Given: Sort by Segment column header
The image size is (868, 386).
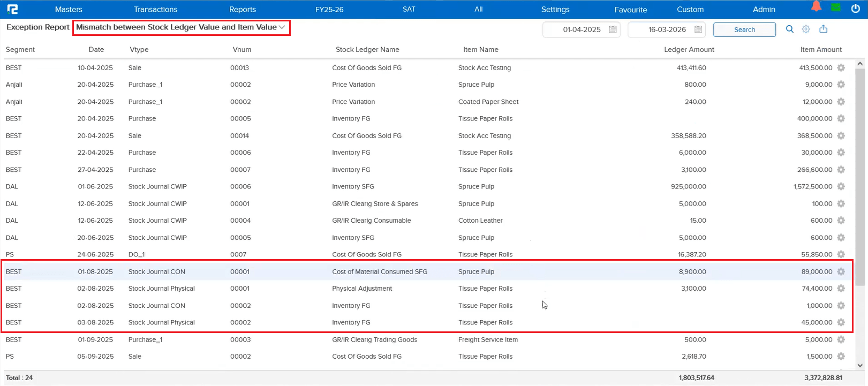Looking at the screenshot, I should (20, 50).
